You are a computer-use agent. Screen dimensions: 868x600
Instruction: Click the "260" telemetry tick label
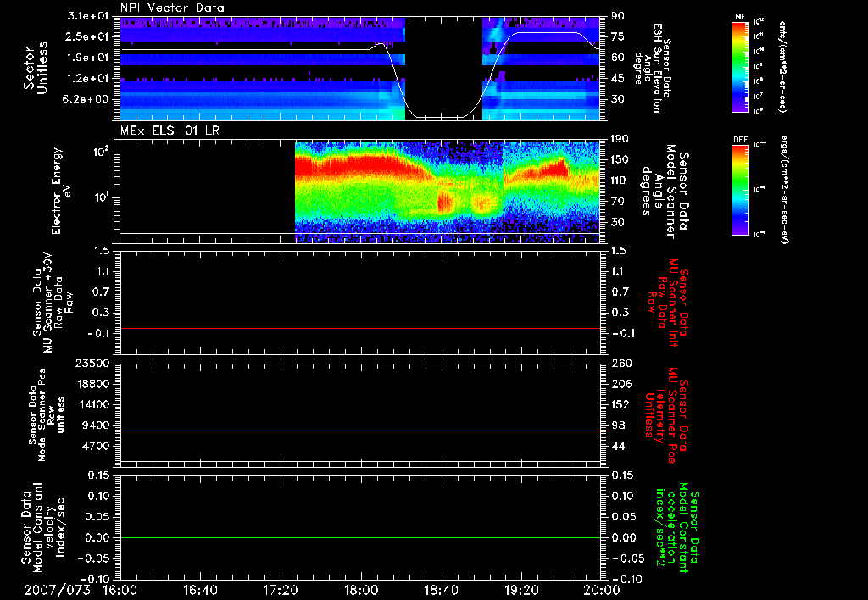pyautogui.click(x=620, y=363)
